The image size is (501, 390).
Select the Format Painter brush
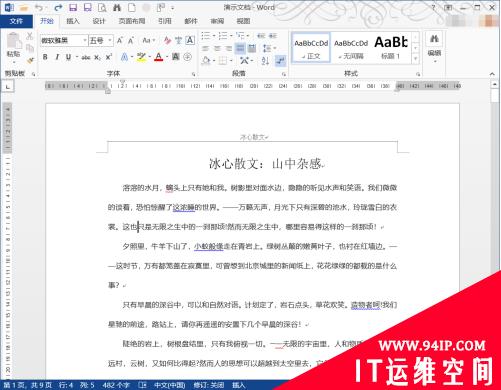point(30,61)
